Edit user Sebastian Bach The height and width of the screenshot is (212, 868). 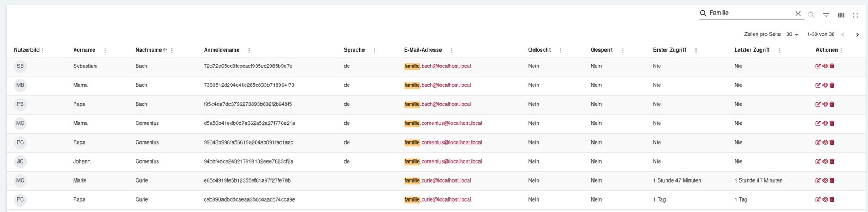[x=818, y=66]
